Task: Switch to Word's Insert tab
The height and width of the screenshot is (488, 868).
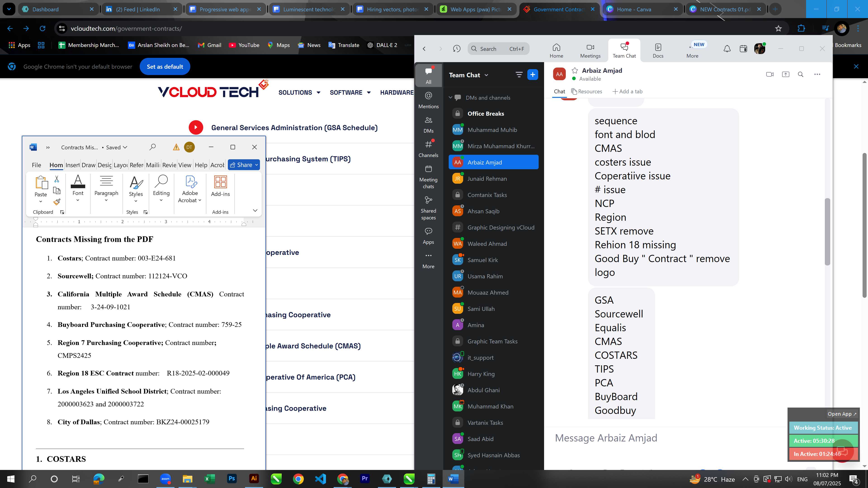Action: coord(72,165)
